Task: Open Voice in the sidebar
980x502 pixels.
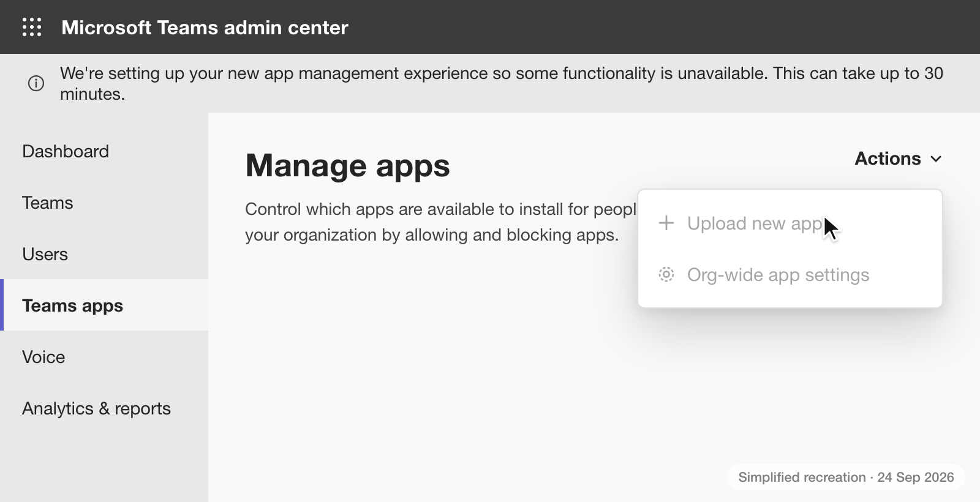Action: pos(104,357)
